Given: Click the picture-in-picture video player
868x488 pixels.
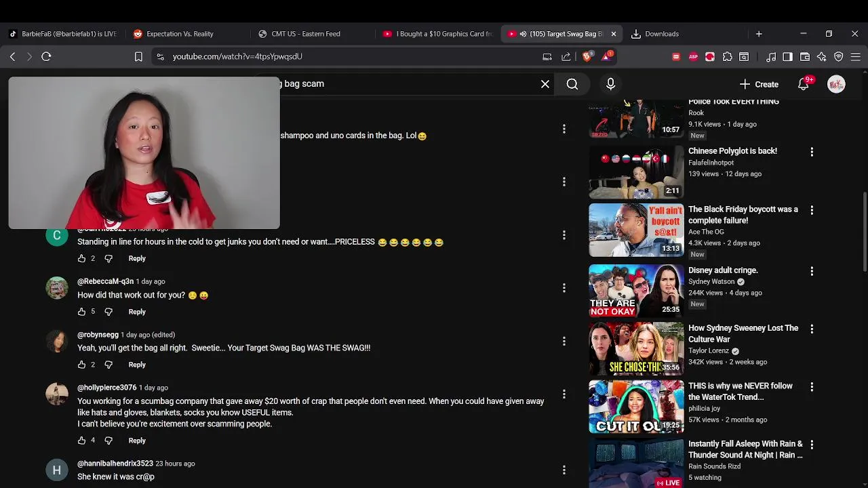Looking at the screenshot, I should [x=144, y=152].
